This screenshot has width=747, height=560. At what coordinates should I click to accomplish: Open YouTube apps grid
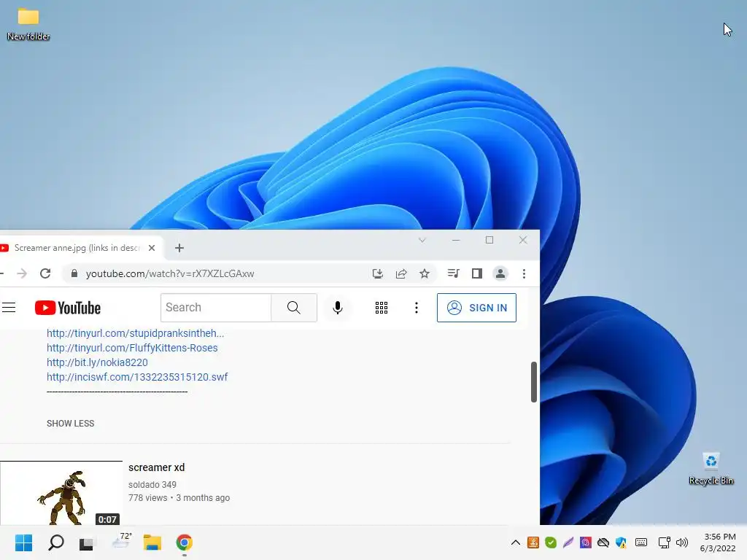pyautogui.click(x=381, y=308)
